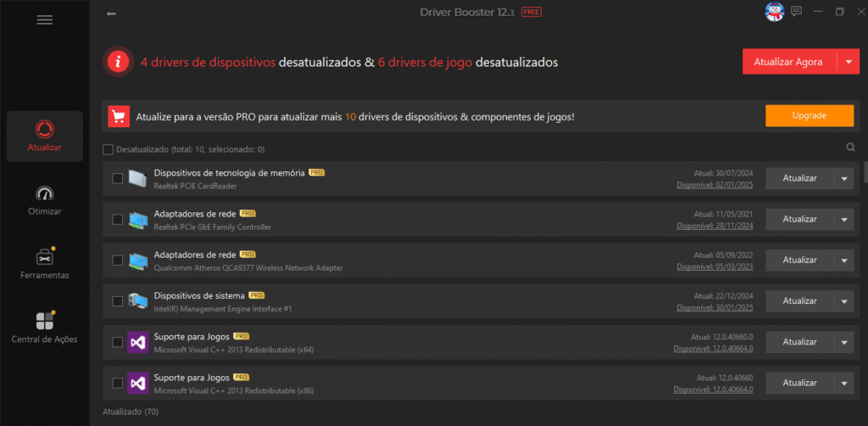This screenshot has height=426, width=868.
Task: Click the Realtek PCIE CardReader device icon
Action: point(136,178)
